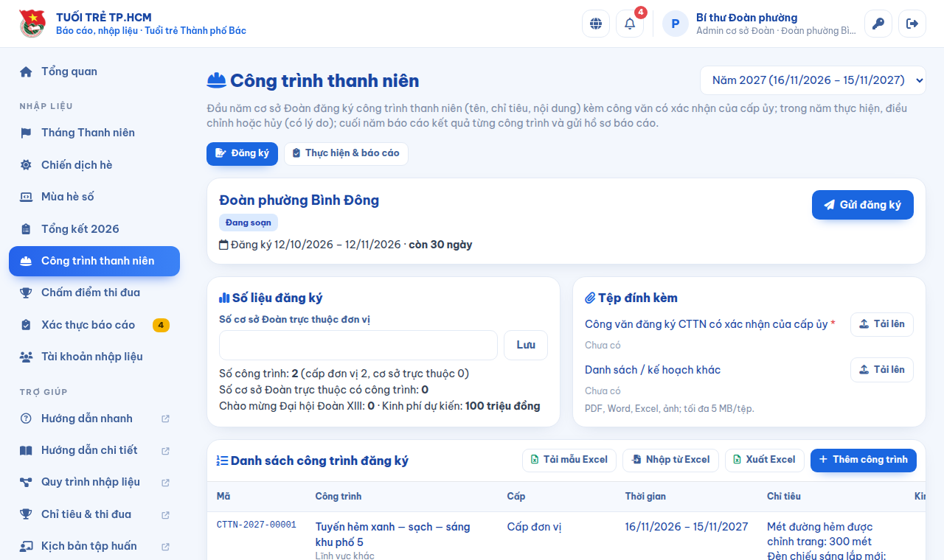The height and width of the screenshot is (560, 944).
Task: Click Thêm công trình button
Action: (x=864, y=460)
